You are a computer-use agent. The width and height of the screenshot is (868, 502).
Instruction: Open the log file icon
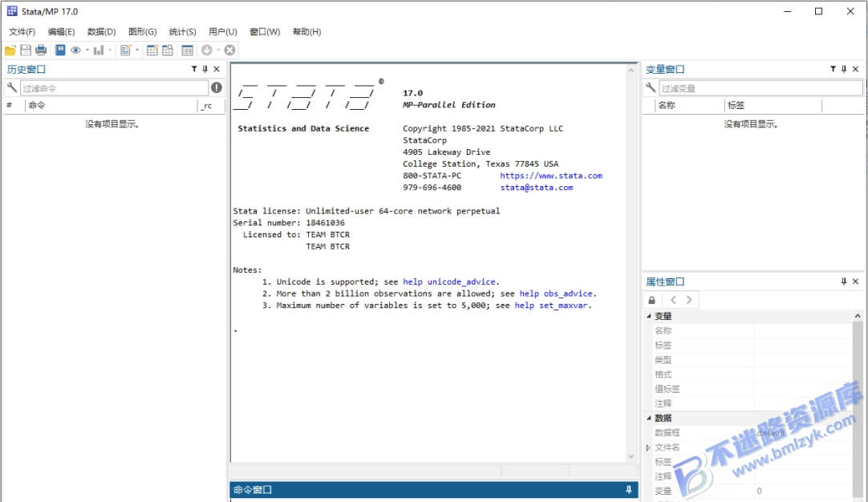click(60, 51)
